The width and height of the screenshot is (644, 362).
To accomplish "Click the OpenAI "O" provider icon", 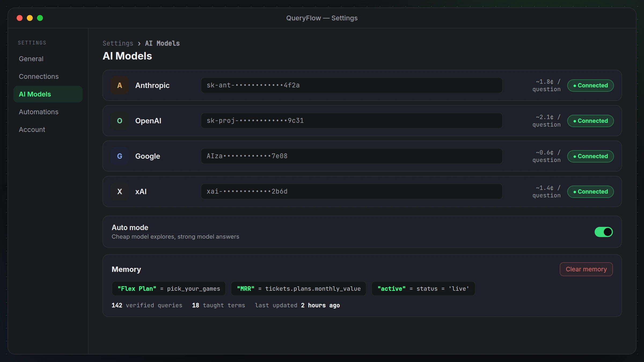I will pyautogui.click(x=120, y=121).
